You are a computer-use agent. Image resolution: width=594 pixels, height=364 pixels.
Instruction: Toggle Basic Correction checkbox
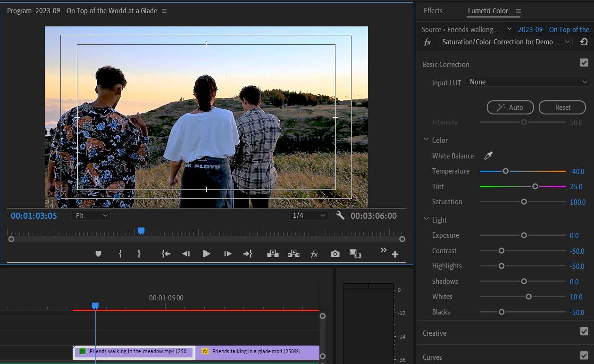584,63
